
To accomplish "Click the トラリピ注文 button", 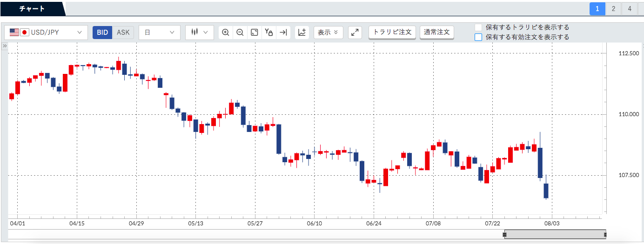I will coord(392,32).
